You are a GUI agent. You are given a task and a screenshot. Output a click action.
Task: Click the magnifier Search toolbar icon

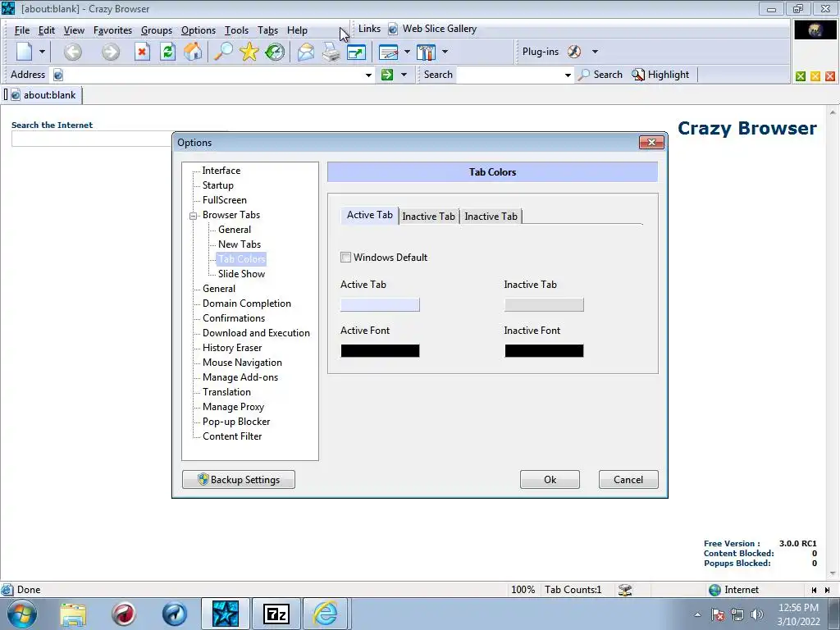pos(223,52)
